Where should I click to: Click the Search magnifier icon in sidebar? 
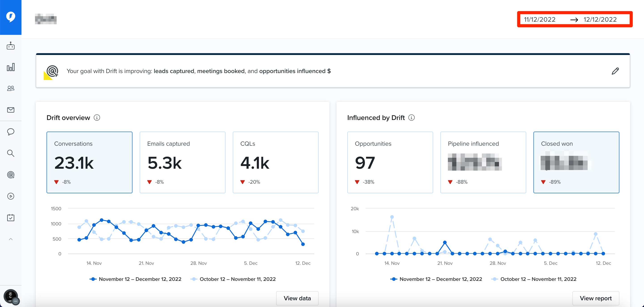[11, 153]
